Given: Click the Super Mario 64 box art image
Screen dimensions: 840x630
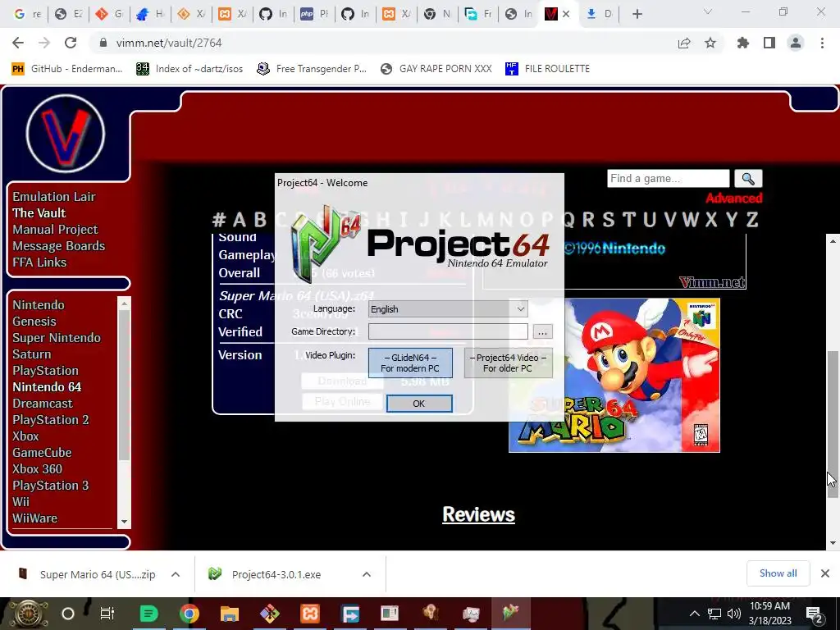Looking at the screenshot, I should tap(614, 375).
